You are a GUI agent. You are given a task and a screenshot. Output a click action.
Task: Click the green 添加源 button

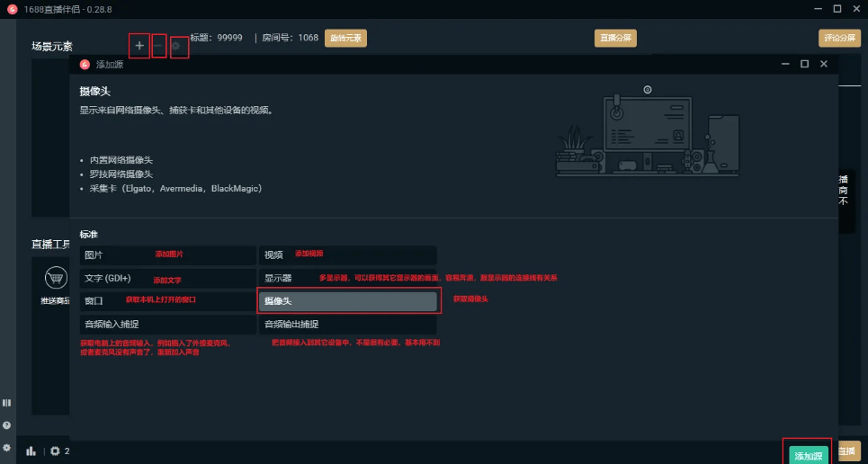tap(809, 456)
